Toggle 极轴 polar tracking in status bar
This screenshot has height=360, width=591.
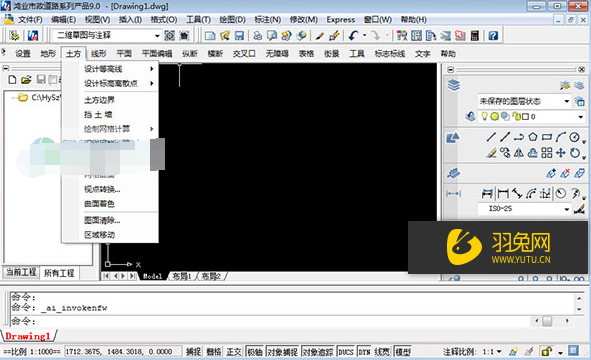(255, 352)
